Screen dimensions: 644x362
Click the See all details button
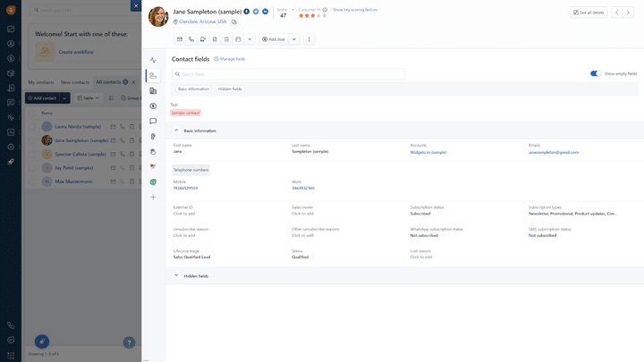[589, 13]
